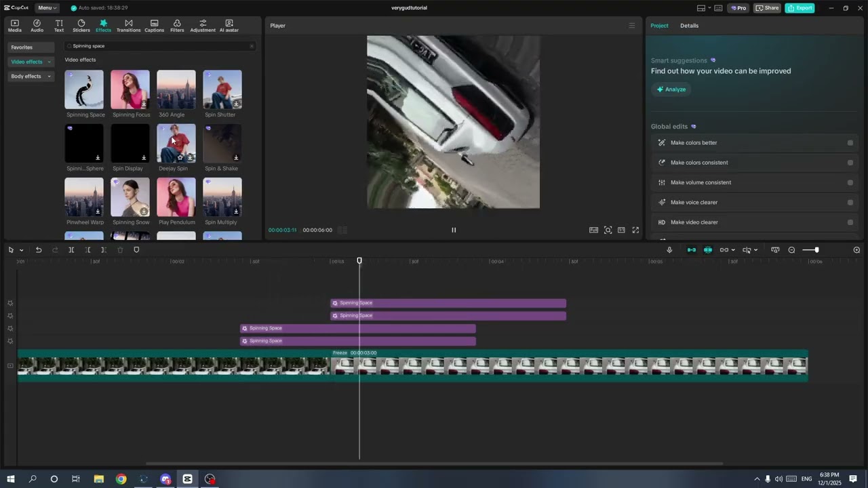Download the Spin Display effect
Viewport: 868px width, 488px height.
[x=144, y=158]
